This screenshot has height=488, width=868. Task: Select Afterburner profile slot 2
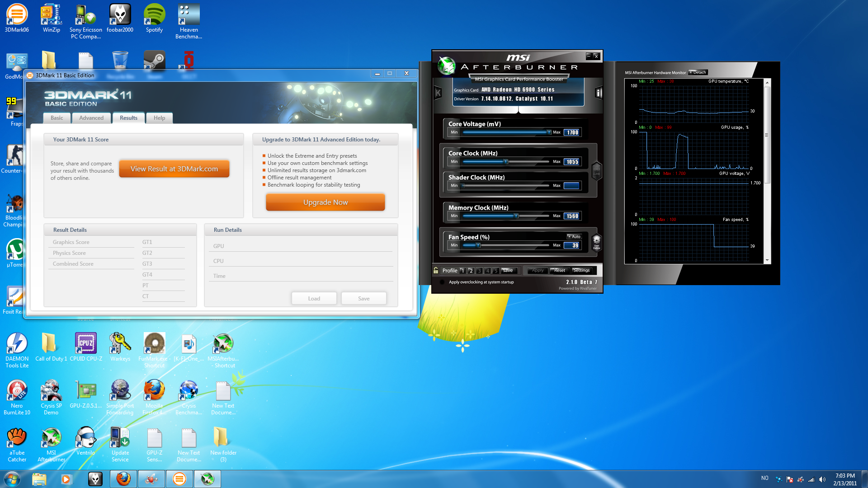pyautogui.click(x=471, y=271)
